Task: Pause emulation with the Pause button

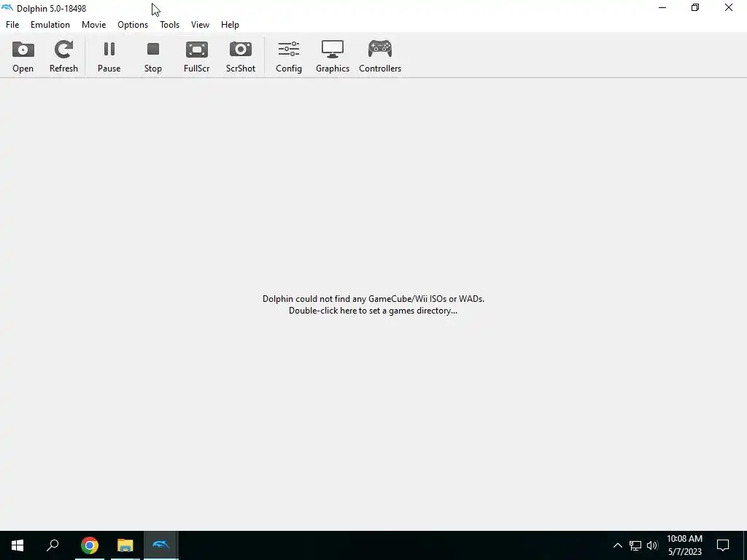Action: 109,56
